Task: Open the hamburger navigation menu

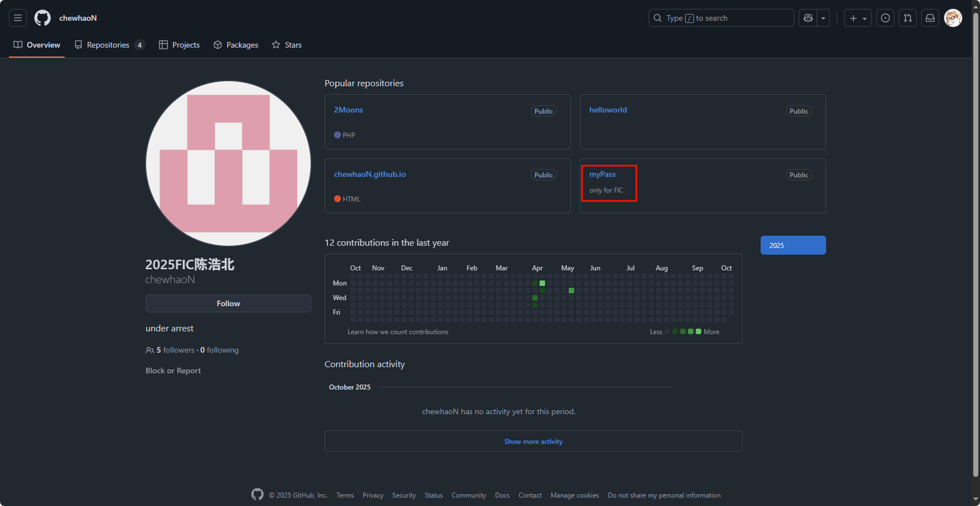Action: pyautogui.click(x=18, y=18)
